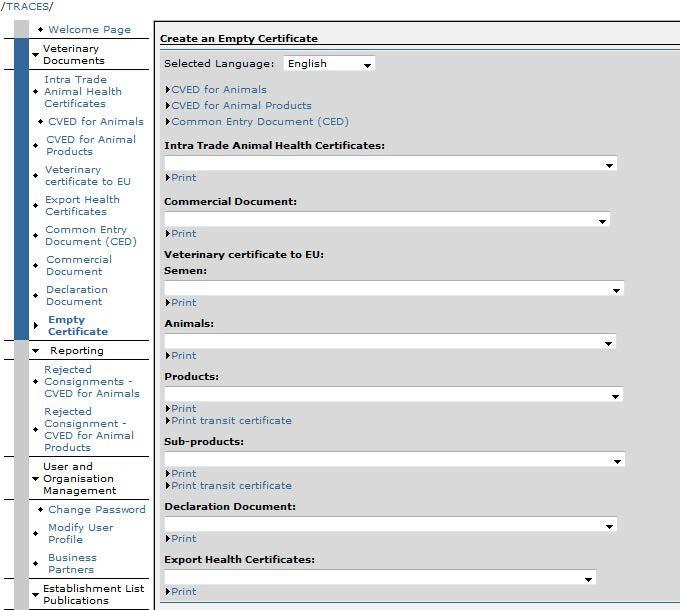Open Change Password link
680x610 pixels.
click(97, 509)
